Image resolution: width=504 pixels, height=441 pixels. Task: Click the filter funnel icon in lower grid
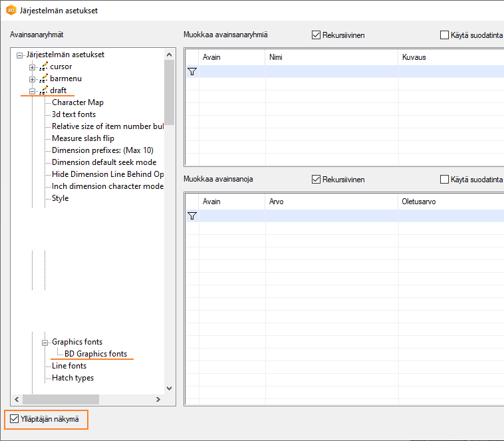click(192, 216)
